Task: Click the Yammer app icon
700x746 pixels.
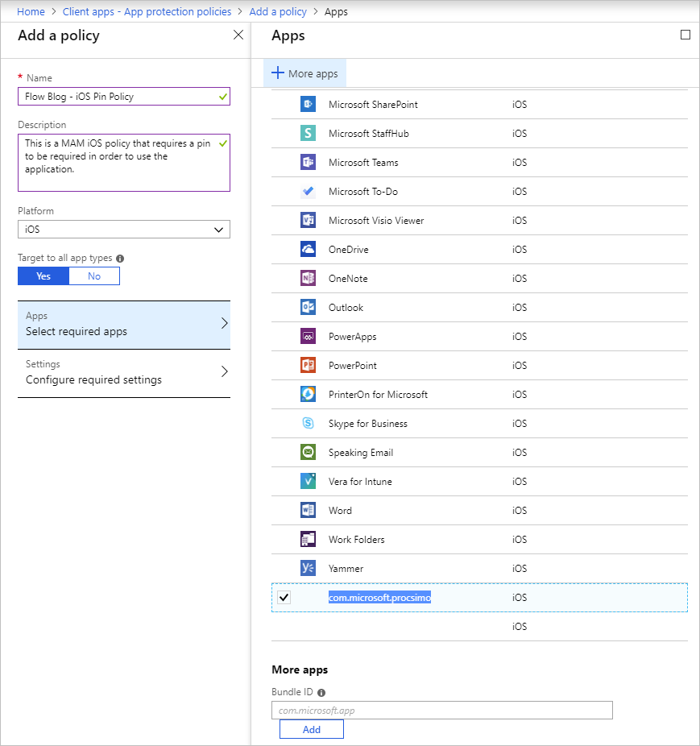Action: [307, 569]
